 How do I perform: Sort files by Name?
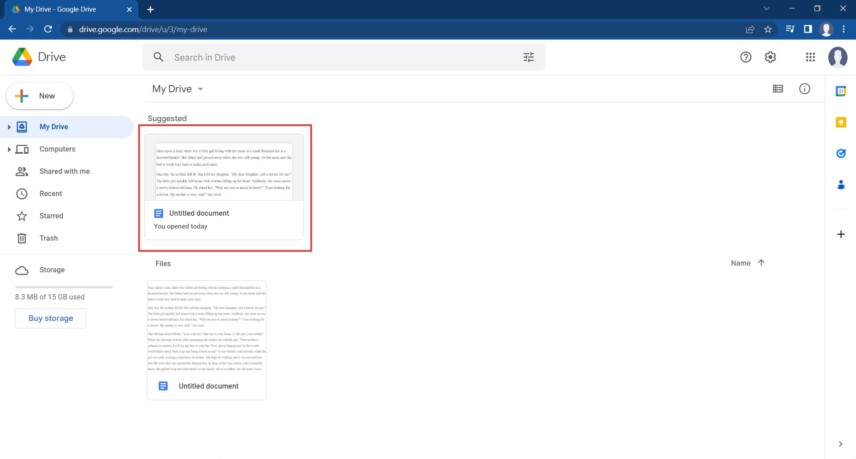[740, 263]
